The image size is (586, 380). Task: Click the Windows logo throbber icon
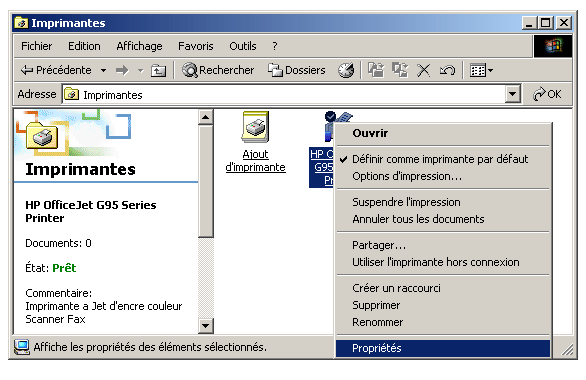553,46
